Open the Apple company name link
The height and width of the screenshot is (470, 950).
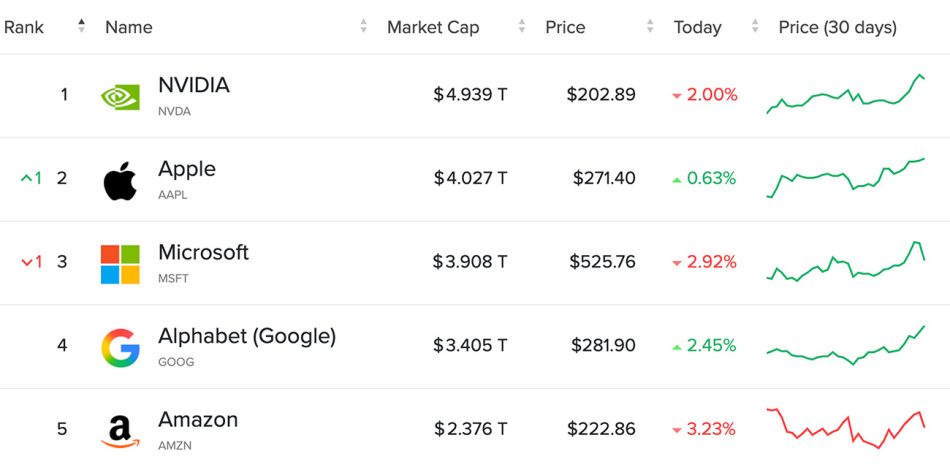[x=187, y=169]
